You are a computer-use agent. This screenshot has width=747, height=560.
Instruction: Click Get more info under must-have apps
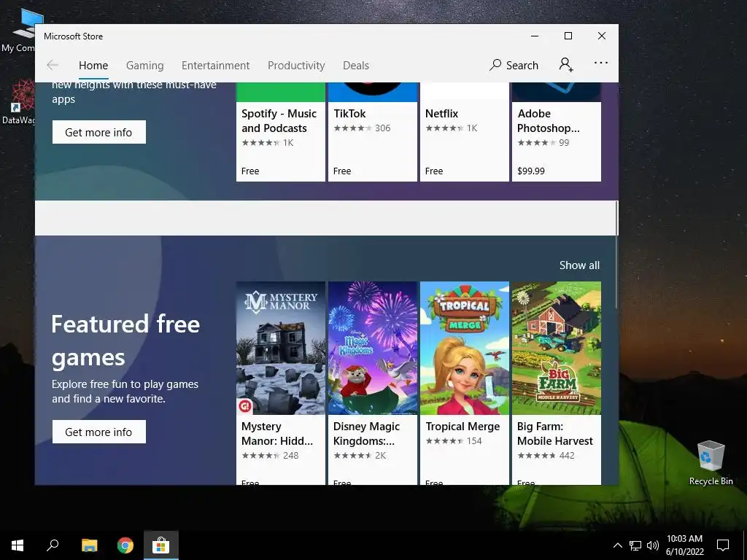(x=99, y=133)
